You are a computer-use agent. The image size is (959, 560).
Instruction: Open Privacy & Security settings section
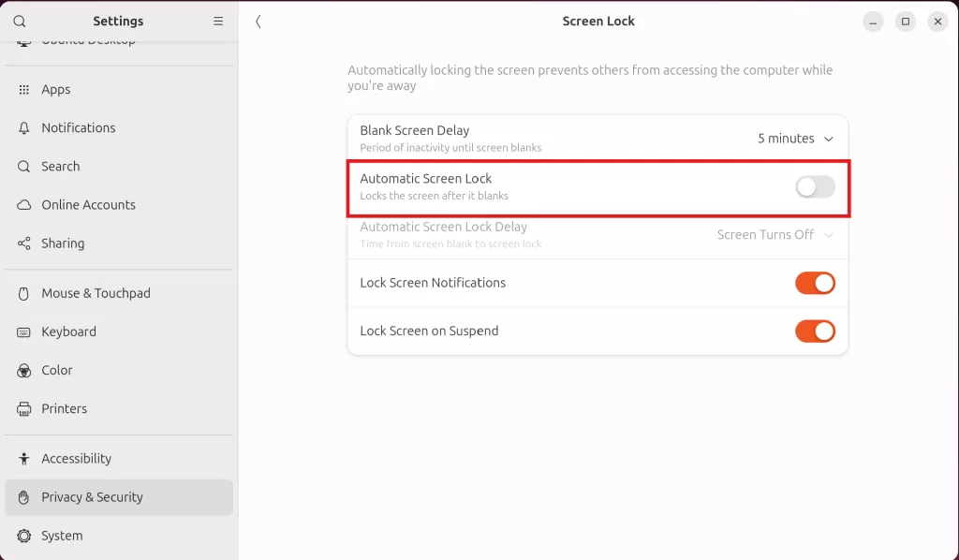point(92,497)
